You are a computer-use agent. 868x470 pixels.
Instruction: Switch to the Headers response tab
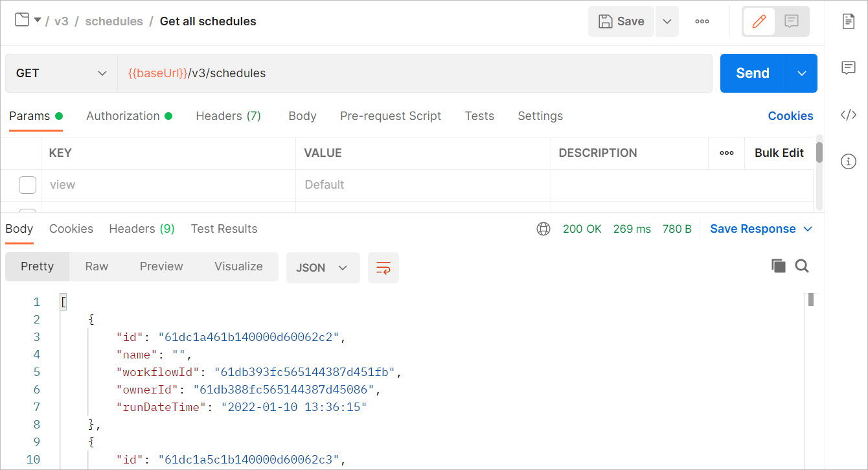click(x=141, y=228)
